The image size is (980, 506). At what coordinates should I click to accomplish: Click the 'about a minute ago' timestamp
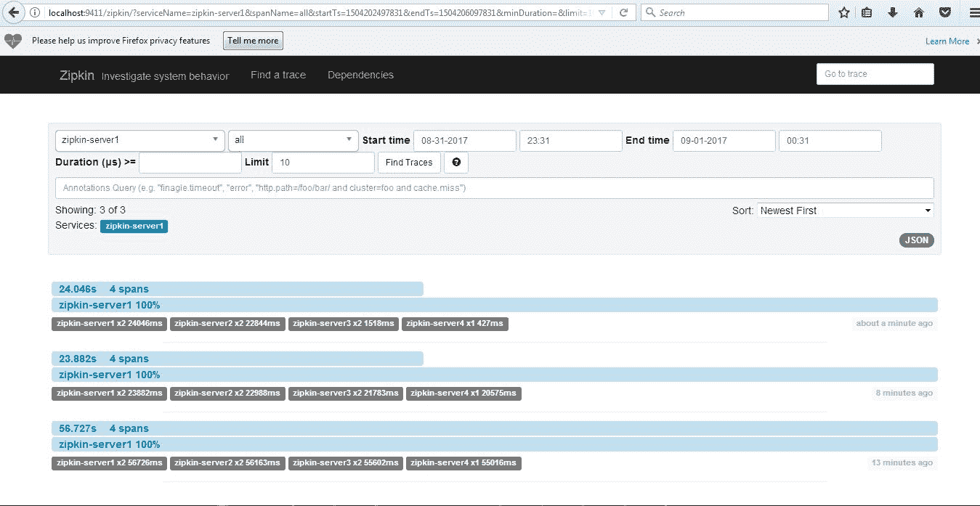click(894, 324)
